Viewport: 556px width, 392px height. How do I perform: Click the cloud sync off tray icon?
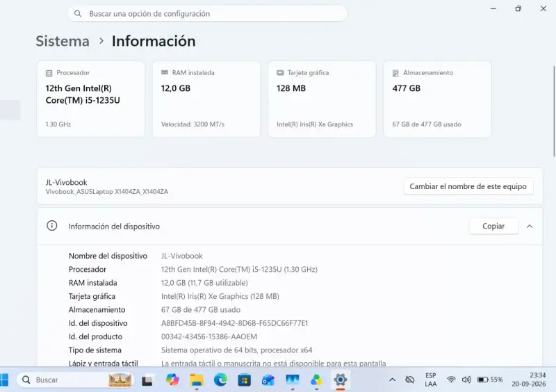pos(410,379)
